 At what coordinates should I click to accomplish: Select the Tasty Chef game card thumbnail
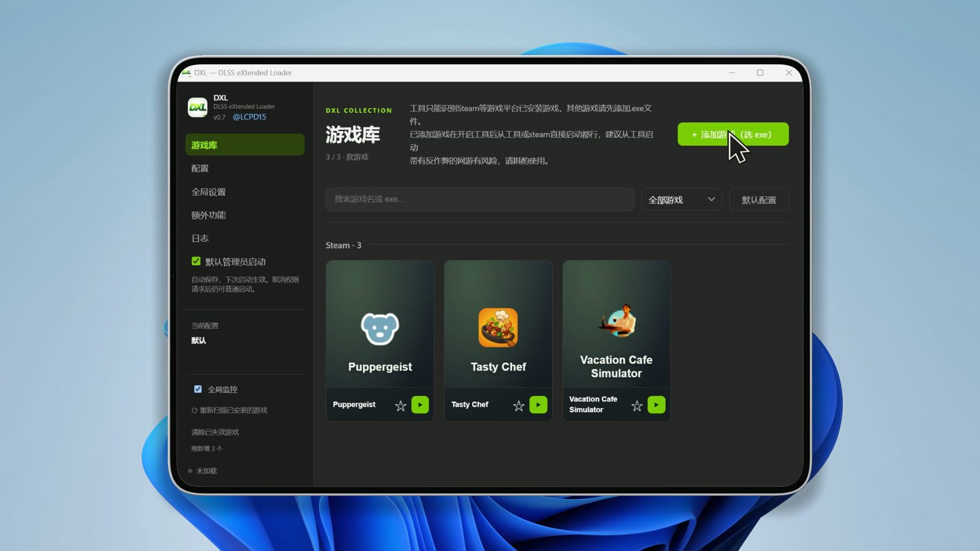click(498, 324)
